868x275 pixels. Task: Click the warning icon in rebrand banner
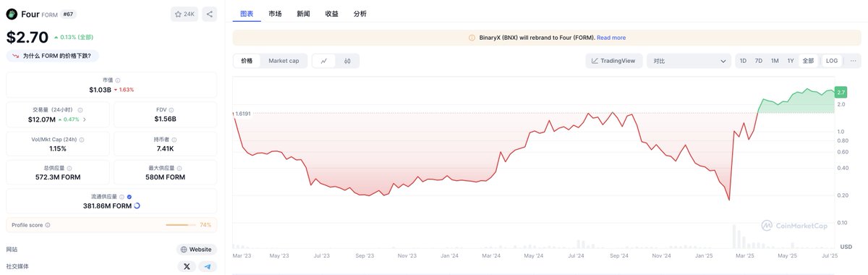click(x=472, y=38)
